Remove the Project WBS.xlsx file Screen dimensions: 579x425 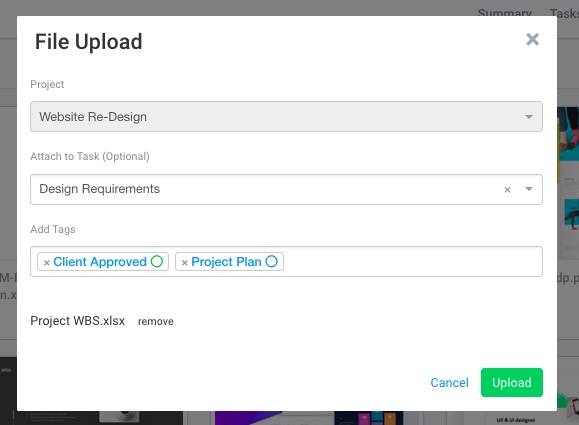pyautogui.click(x=155, y=321)
